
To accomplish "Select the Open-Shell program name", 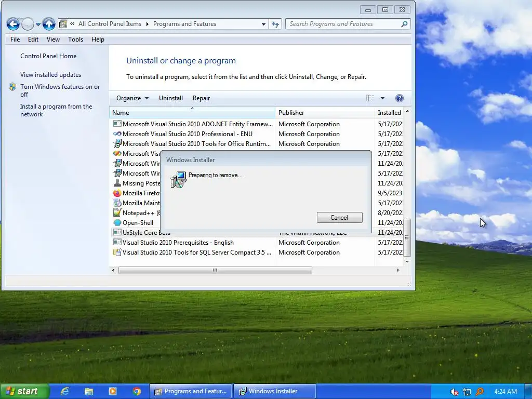I will point(138,223).
